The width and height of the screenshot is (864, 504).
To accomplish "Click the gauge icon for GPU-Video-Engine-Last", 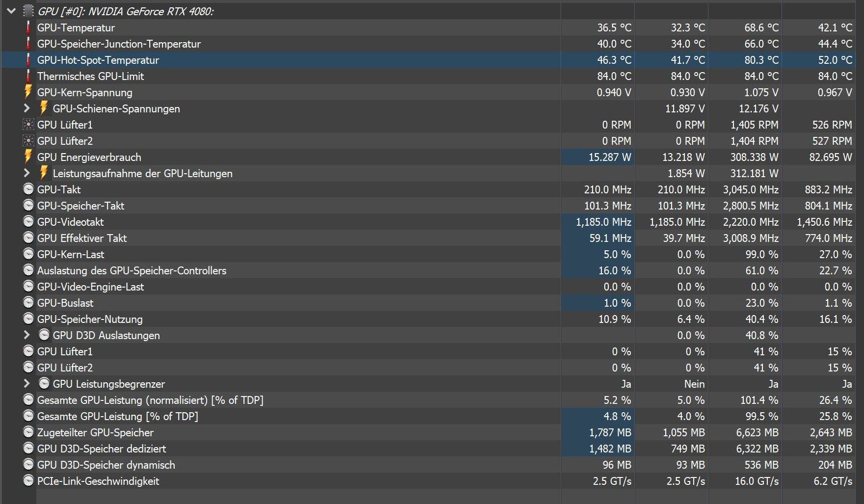I will pyautogui.click(x=28, y=287).
